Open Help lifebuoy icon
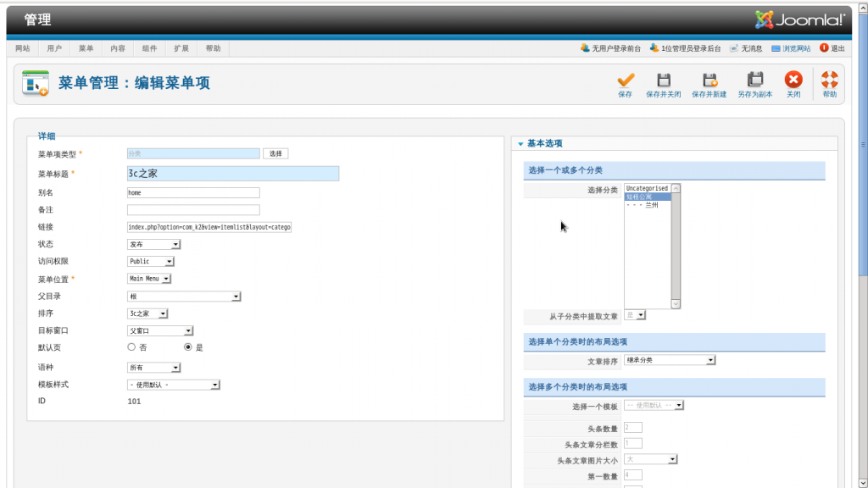868x488 pixels. pos(829,80)
